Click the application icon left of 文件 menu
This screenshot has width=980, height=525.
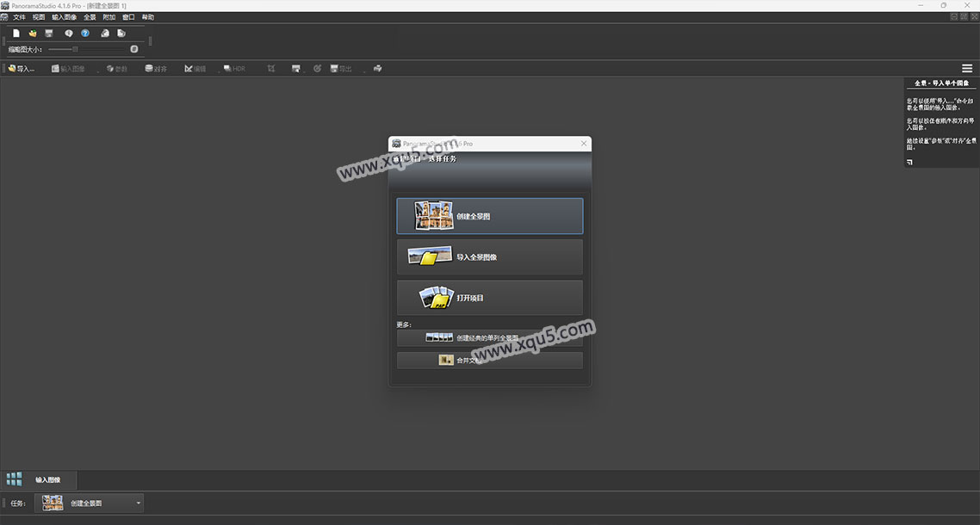tap(4, 17)
